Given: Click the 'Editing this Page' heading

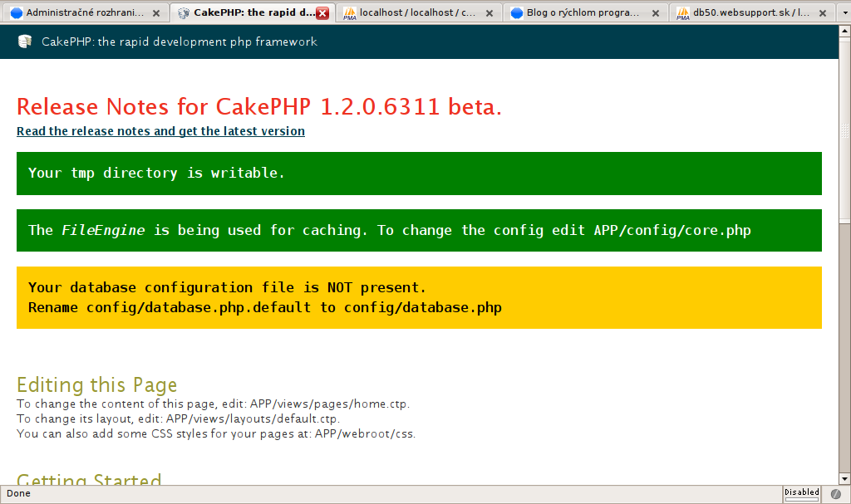Looking at the screenshot, I should click(97, 384).
